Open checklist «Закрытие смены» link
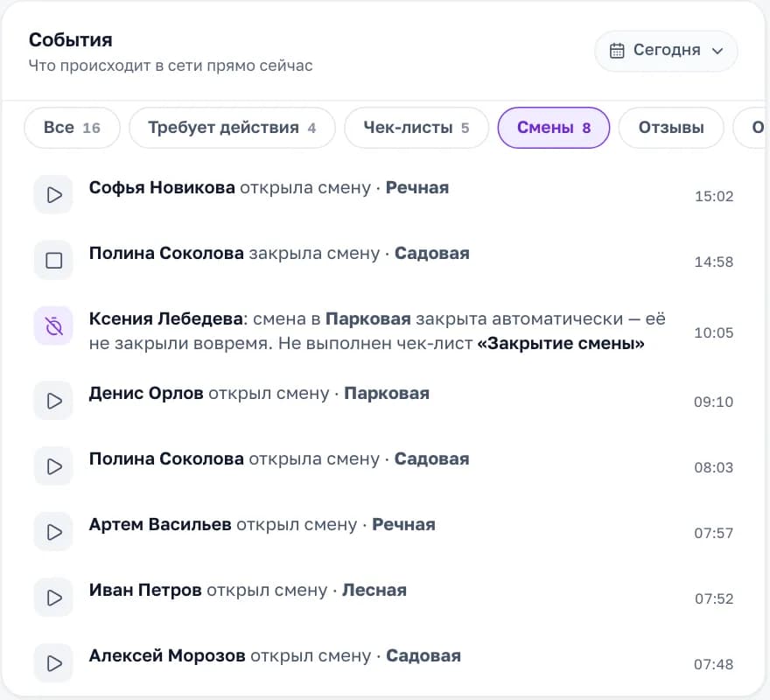Viewport: 770px width, 700px height. click(x=561, y=343)
